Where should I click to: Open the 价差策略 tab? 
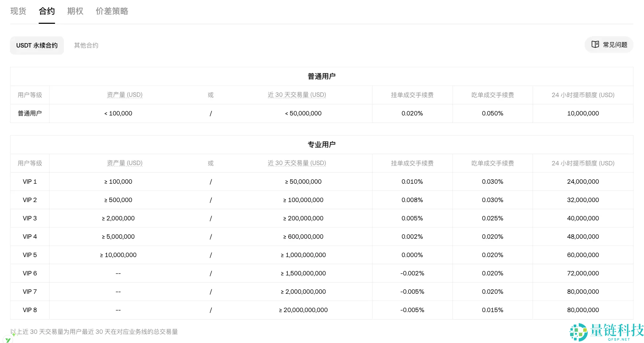point(112,11)
